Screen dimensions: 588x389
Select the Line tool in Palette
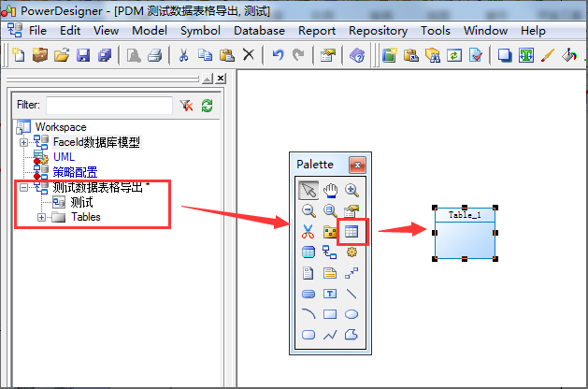351,294
